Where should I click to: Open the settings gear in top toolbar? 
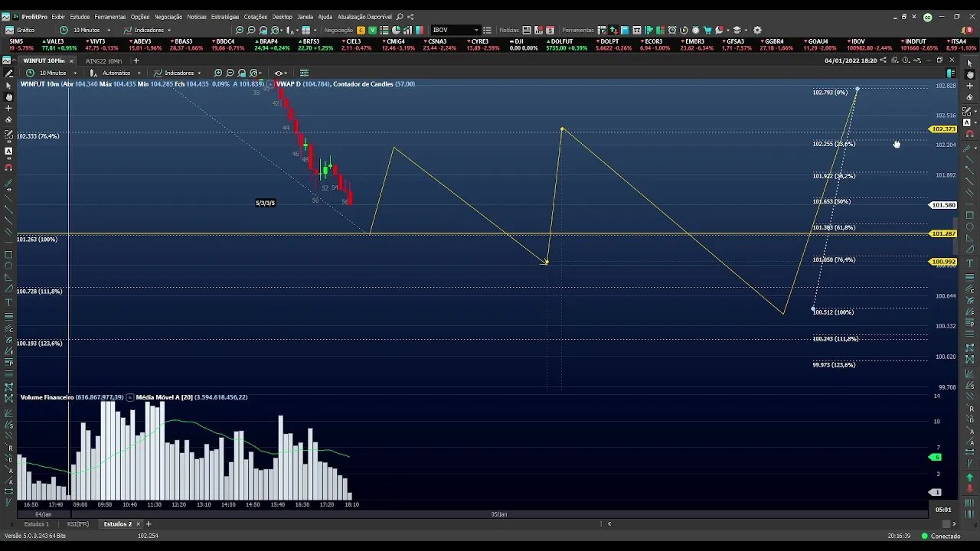757,30
